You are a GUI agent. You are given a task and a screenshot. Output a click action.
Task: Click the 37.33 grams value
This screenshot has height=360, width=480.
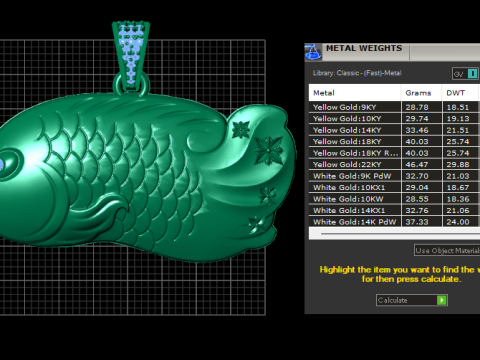coord(417,222)
